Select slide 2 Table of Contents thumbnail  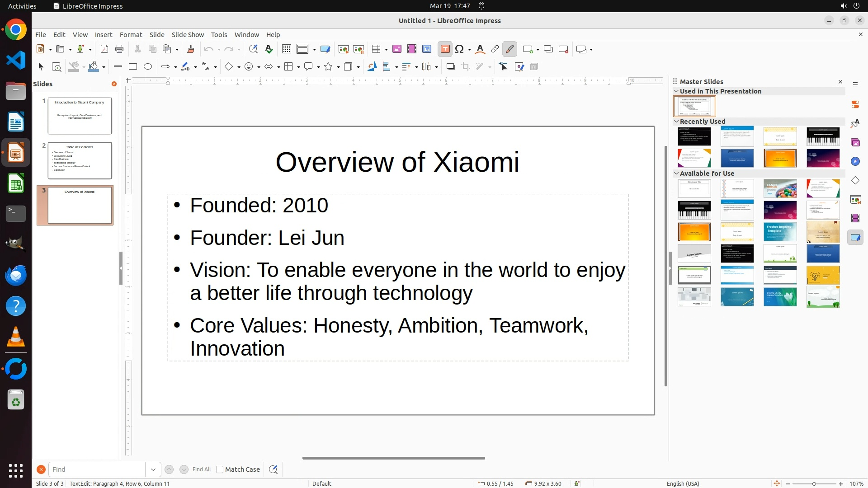pyautogui.click(x=80, y=160)
